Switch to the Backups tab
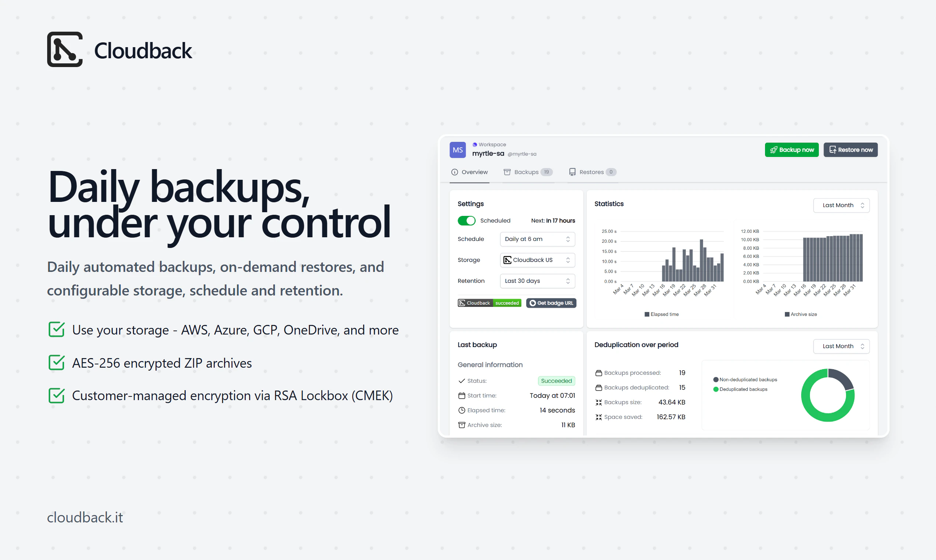The image size is (936, 560). (x=528, y=172)
